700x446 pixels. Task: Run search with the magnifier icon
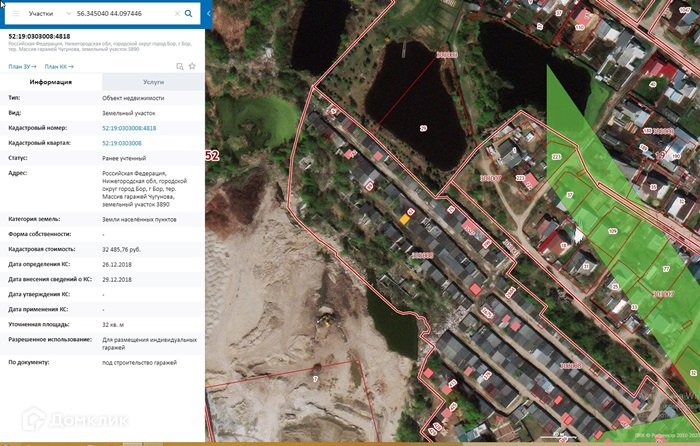(x=188, y=13)
